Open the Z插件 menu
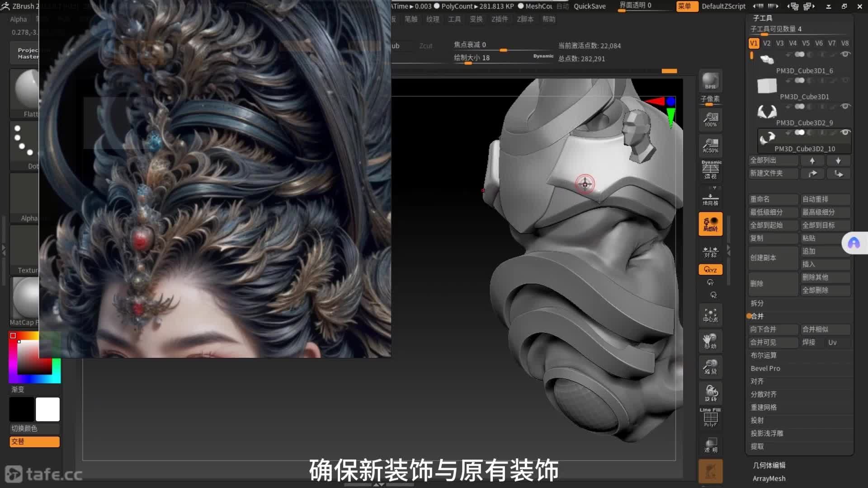 (x=500, y=19)
